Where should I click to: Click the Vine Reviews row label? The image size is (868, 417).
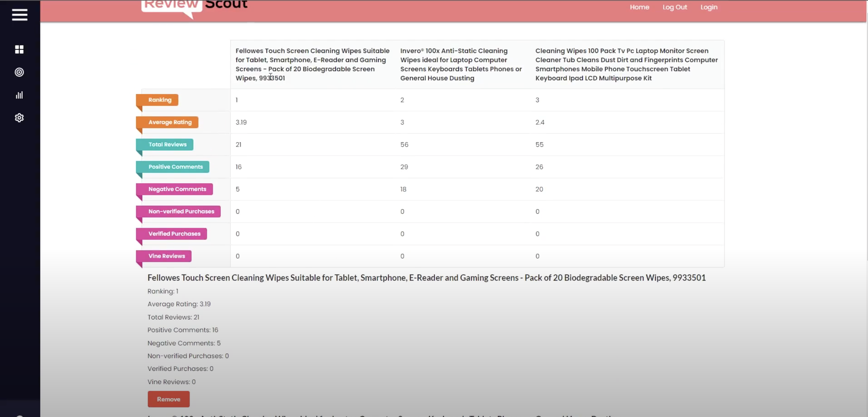[x=164, y=256]
